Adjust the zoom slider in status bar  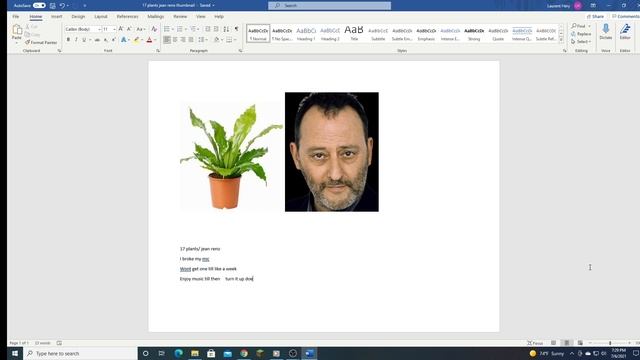click(x=610, y=343)
